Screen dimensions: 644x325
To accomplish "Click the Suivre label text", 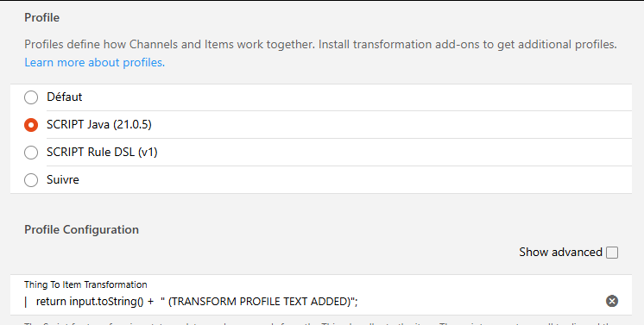I will (x=63, y=179).
